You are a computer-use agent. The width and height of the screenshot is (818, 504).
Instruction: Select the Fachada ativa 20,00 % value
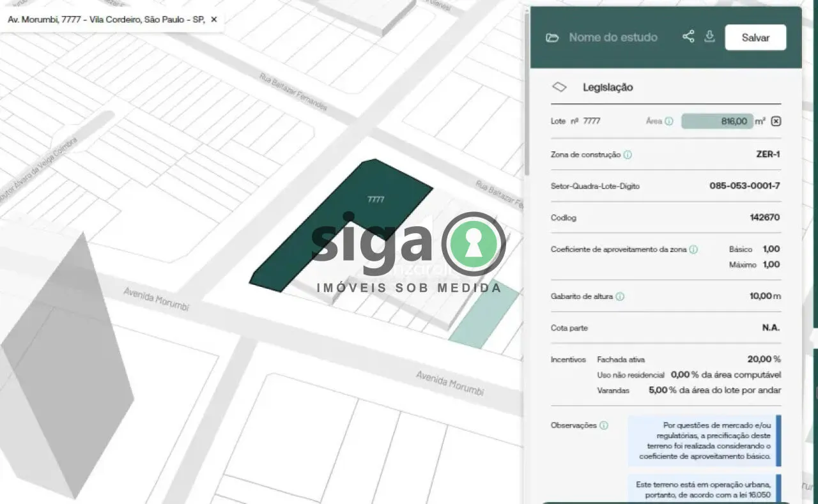pos(764,360)
